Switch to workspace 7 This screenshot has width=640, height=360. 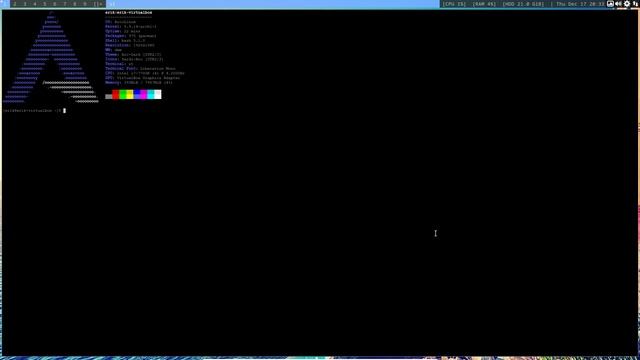tap(64, 4)
